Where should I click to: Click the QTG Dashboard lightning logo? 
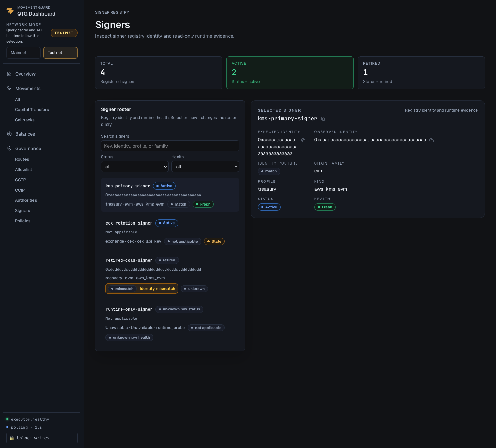(10, 11)
